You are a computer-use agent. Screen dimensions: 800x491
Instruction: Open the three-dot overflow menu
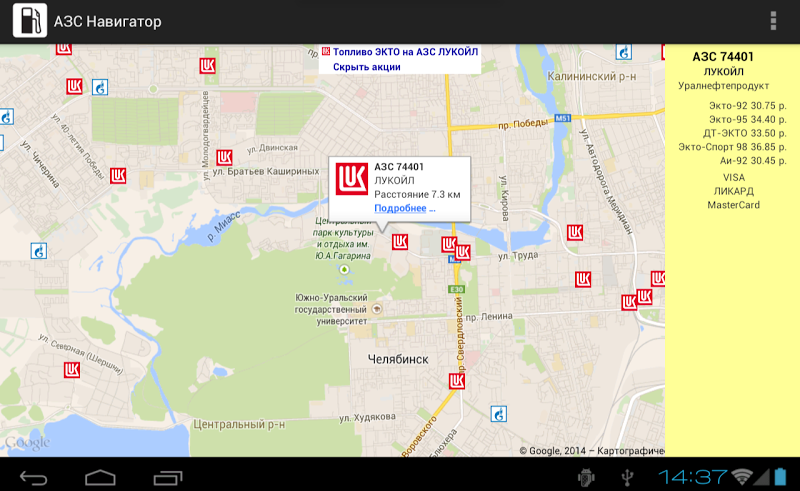(x=773, y=21)
